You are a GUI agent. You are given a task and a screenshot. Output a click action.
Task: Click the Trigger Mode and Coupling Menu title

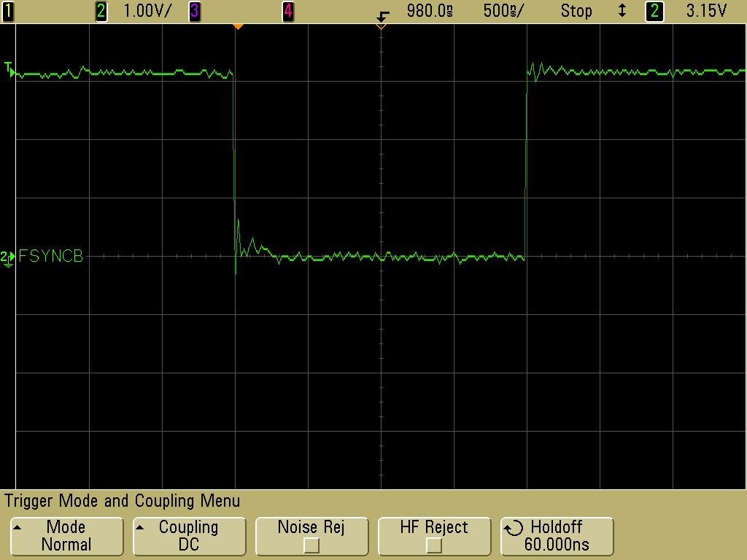[x=122, y=501]
